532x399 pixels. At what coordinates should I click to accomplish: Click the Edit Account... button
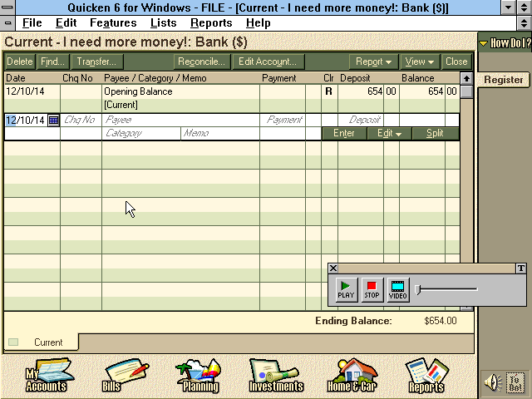point(268,62)
